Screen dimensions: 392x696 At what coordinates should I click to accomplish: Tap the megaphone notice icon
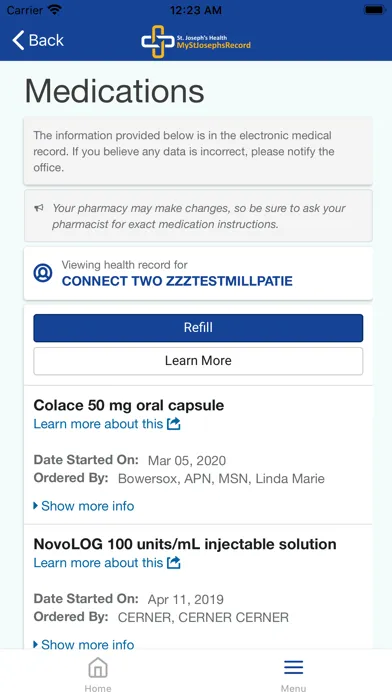click(x=39, y=208)
